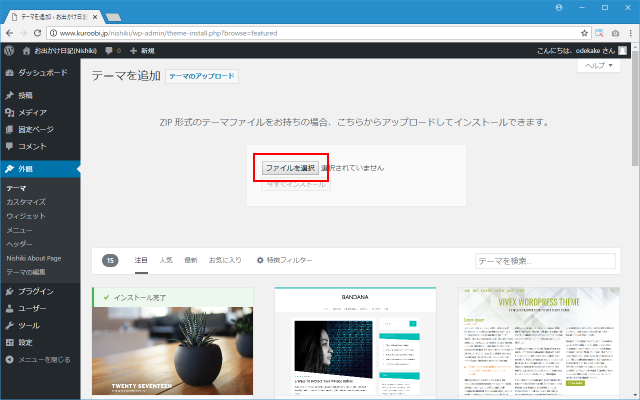
Task: Open the Twenty Seventeen theme thumbnail
Action: [172, 351]
